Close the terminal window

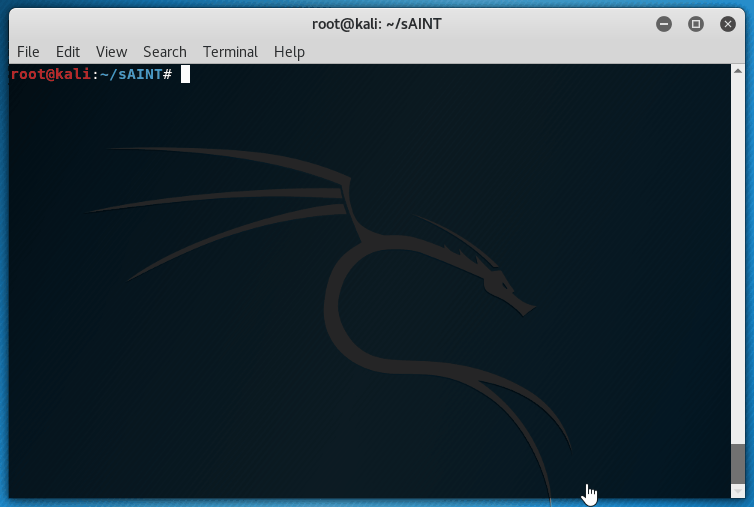pyautogui.click(x=728, y=24)
